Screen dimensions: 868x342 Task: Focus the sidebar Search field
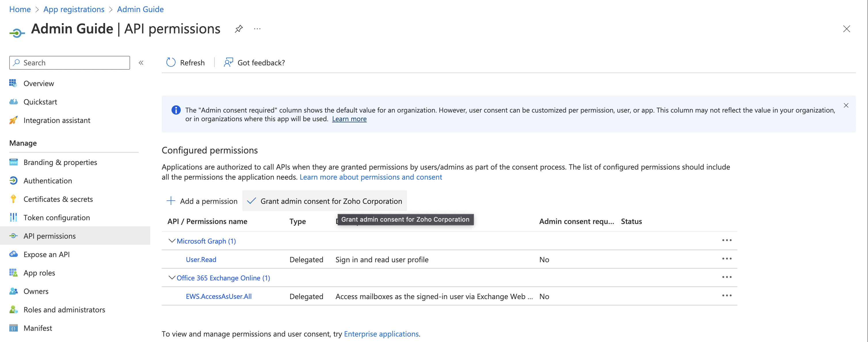click(70, 63)
